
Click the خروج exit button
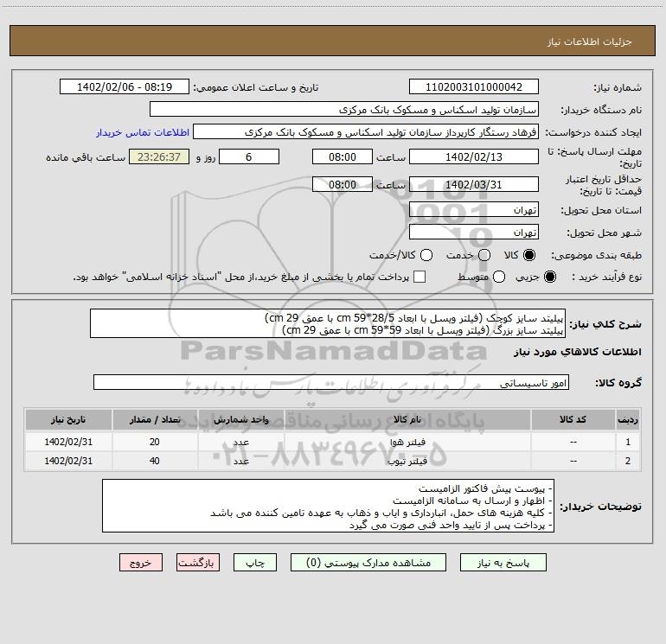141,563
